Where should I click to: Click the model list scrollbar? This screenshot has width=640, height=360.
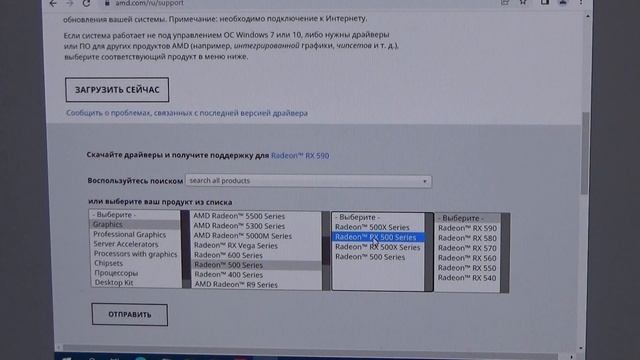coord(505,253)
